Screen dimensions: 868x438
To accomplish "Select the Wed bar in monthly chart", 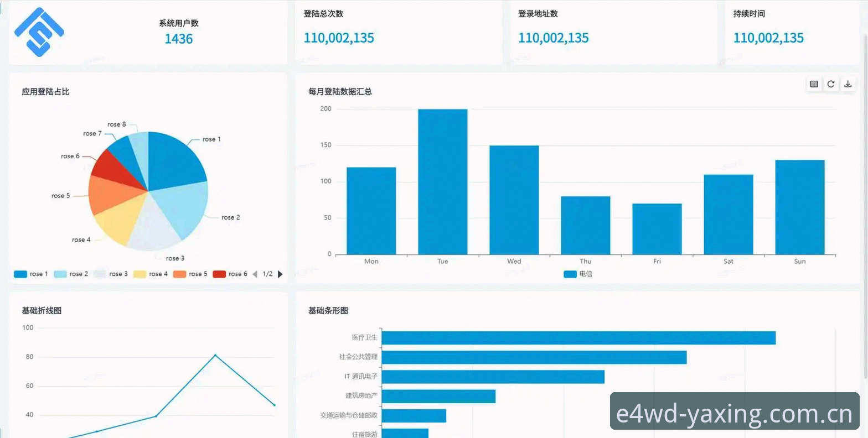I will tap(514, 200).
